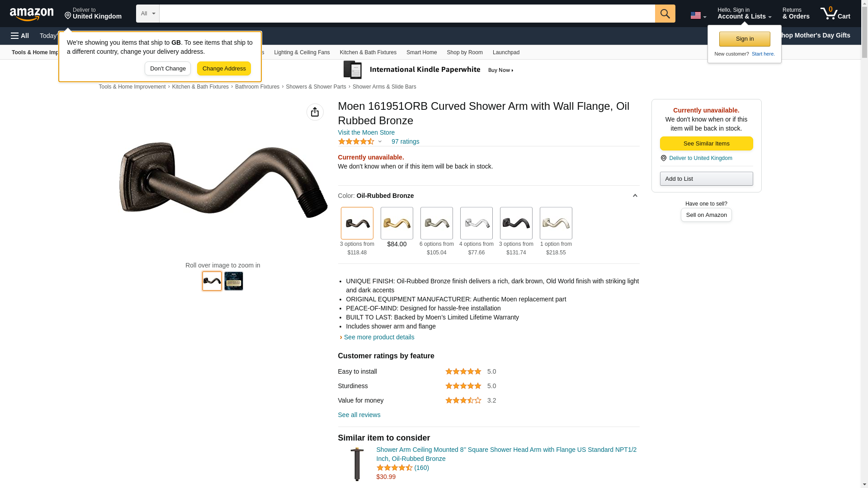Open the share icon on product image

(315, 112)
